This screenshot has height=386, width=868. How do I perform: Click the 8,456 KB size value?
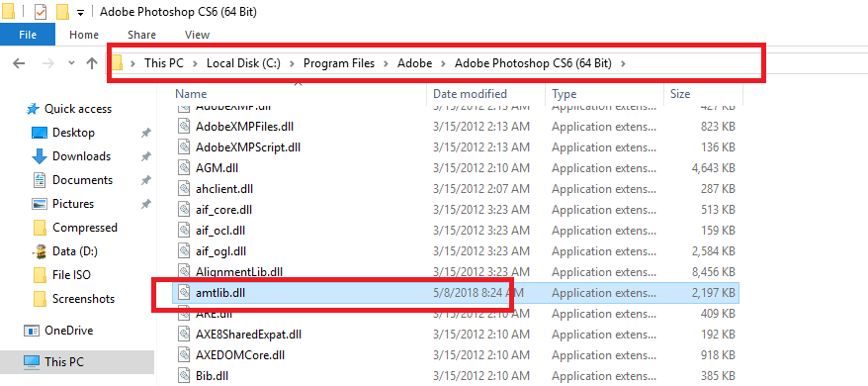click(713, 272)
